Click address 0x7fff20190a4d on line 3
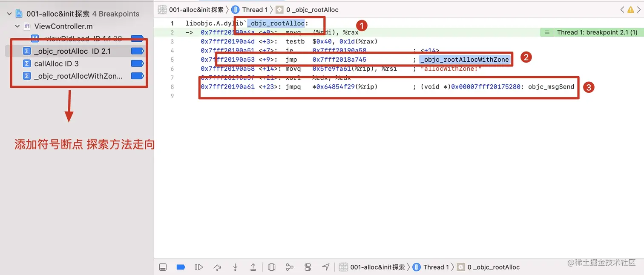Viewport: 644px width, 275px height. click(x=227, y=41)
